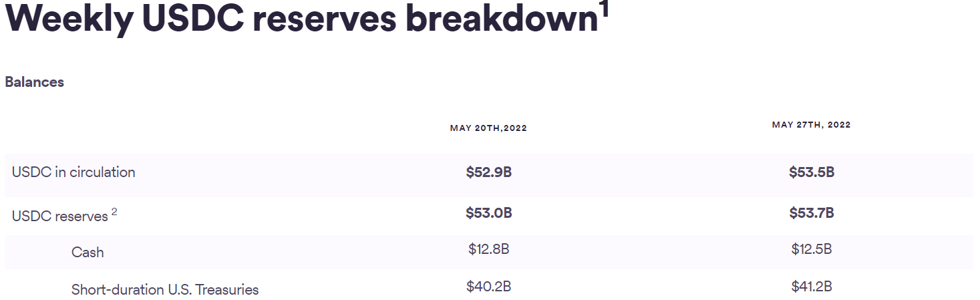Click the $12.8B cash amount
The image size is (980, 300).
click(489, 250)
